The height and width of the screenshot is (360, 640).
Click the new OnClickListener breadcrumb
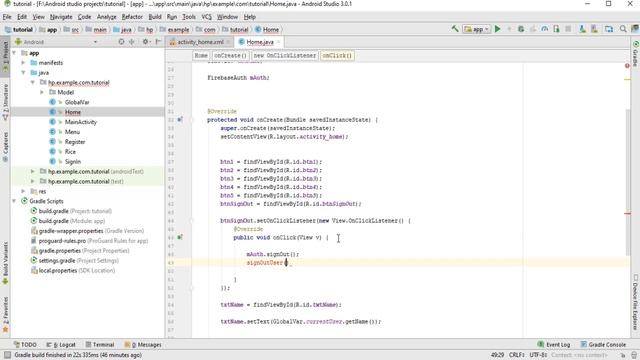pyautogui.click(x=284, y=56)
